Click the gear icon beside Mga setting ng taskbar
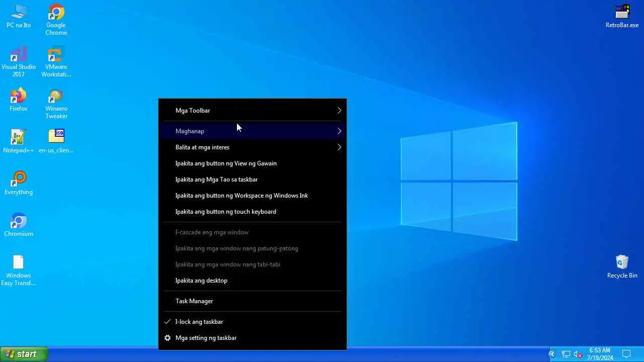Viewport: 644px width, 362px height. 168,338
